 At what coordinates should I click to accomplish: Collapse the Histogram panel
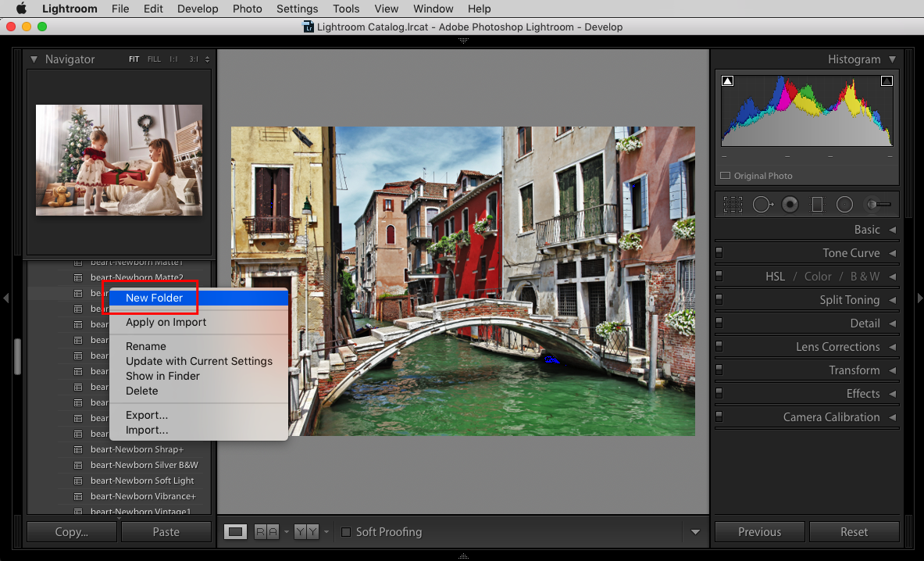pyautogui.click(x=892, y=59)
